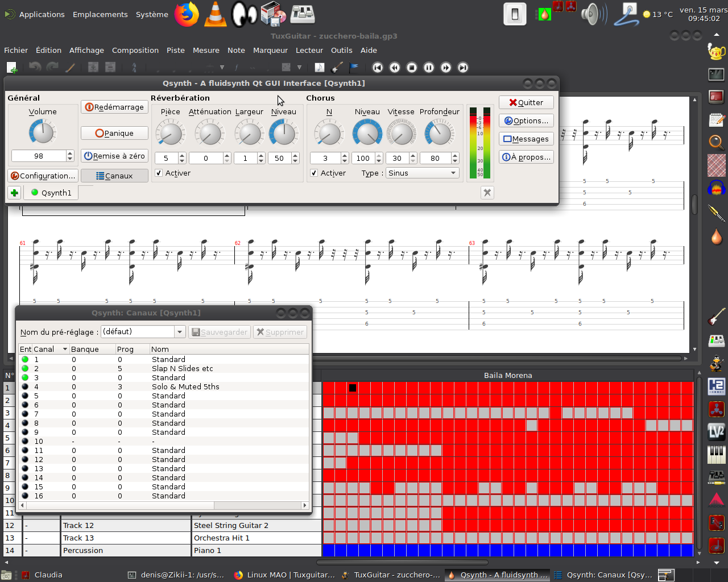This screenshot has height=582, width=728.
Task: Open the Chorus Type Sinus dropdown
Action: [422, 173]
